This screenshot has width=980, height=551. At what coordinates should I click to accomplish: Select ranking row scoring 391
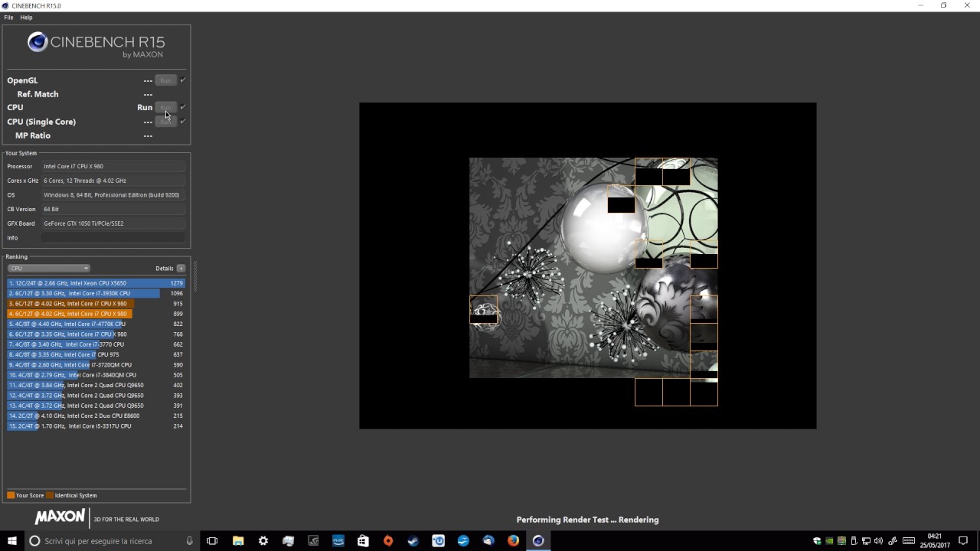96,406
